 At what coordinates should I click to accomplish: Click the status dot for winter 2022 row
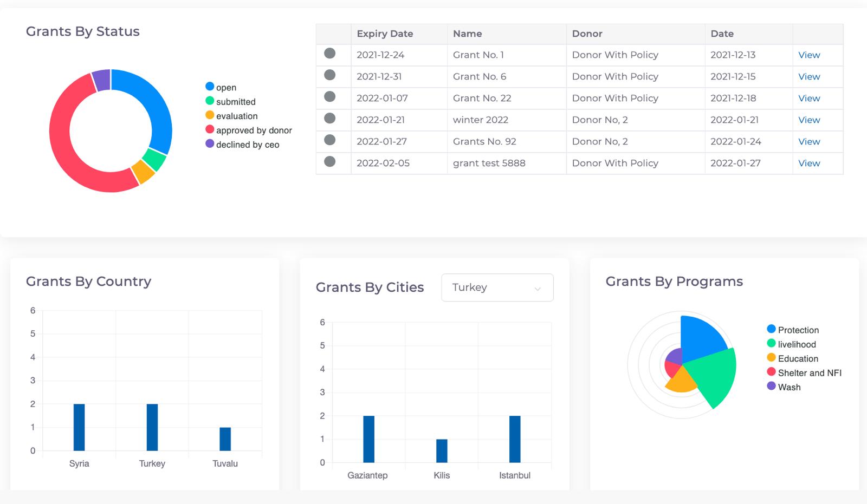[329, 119]
